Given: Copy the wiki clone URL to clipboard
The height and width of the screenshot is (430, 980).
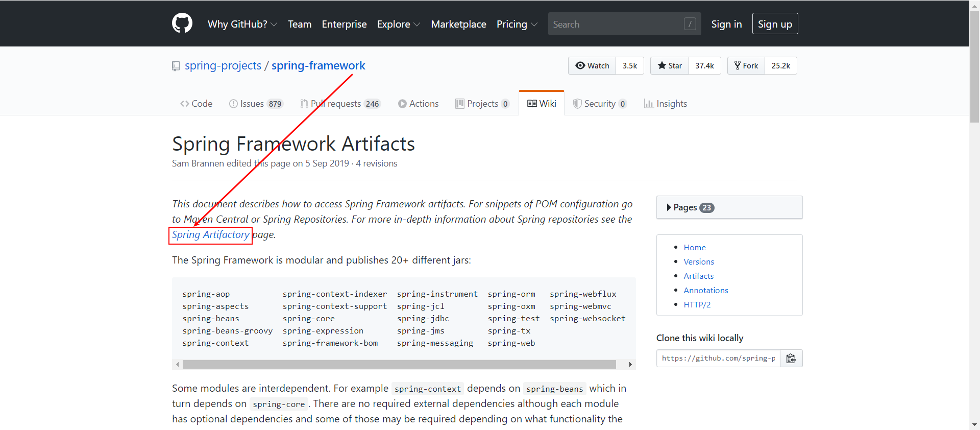Looking at the screenshot, I should coord(791,359).
